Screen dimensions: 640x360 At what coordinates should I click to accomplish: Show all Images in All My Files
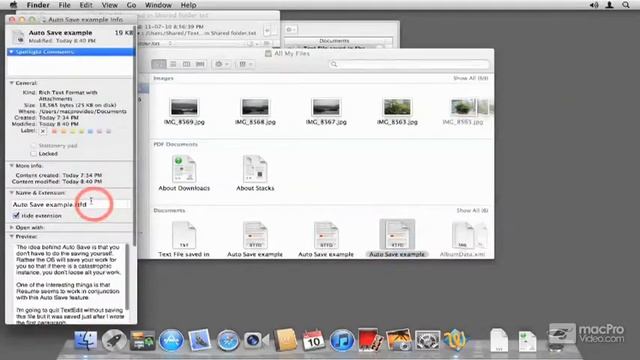[471, 78]
